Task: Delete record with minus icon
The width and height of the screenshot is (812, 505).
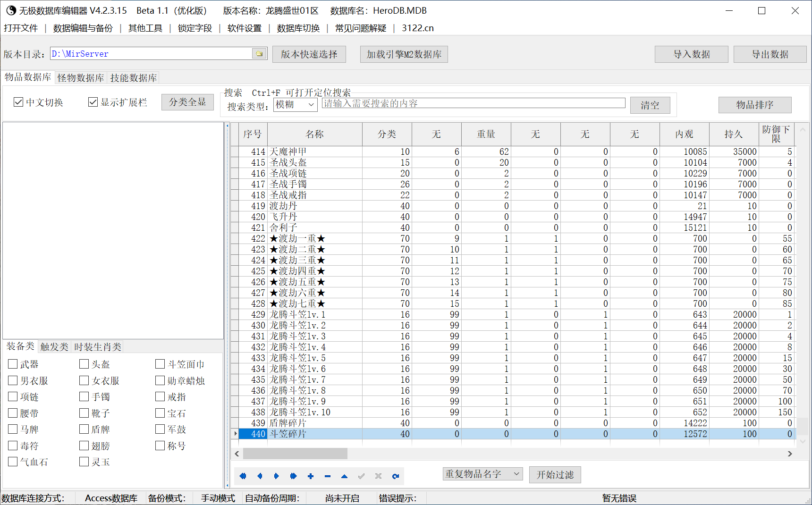Action: 328,476
